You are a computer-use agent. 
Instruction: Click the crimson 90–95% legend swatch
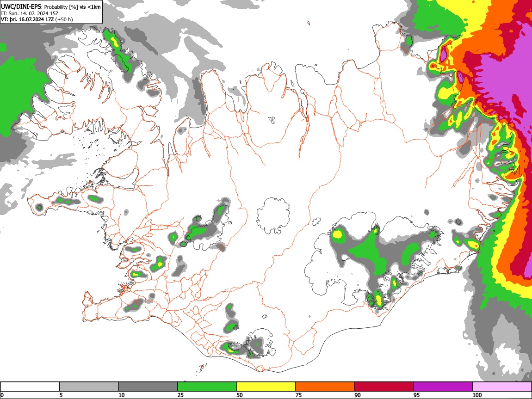coord(384,387)
